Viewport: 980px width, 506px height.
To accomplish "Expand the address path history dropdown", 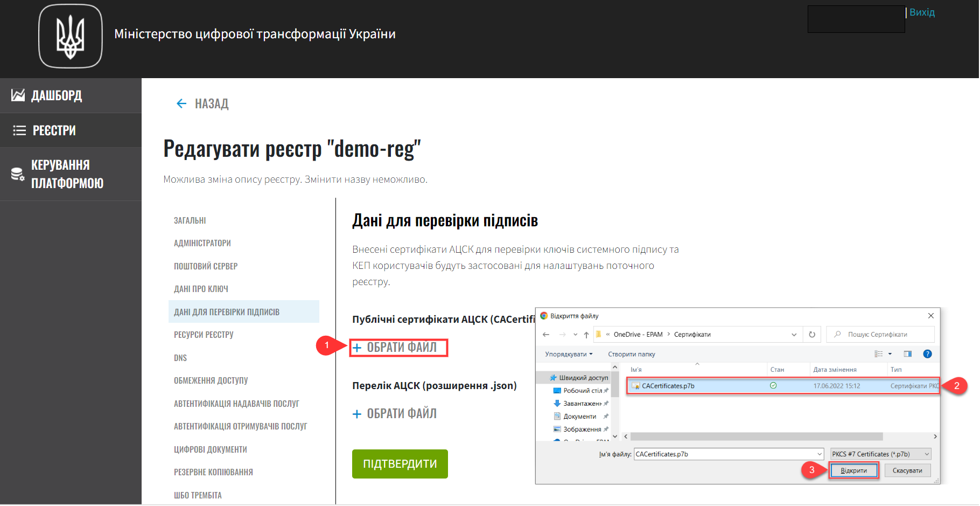I will click(x=794, y=335).
